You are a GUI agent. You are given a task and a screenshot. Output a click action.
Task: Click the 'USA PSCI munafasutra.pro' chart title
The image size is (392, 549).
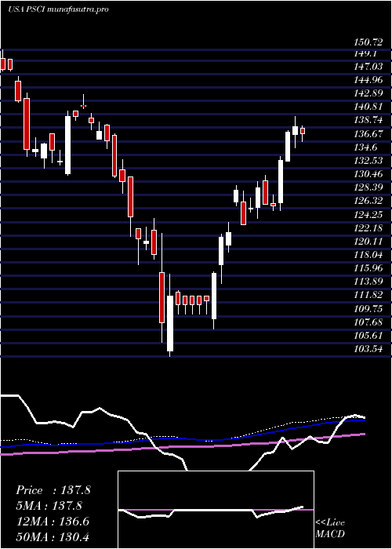pos(58,9)
